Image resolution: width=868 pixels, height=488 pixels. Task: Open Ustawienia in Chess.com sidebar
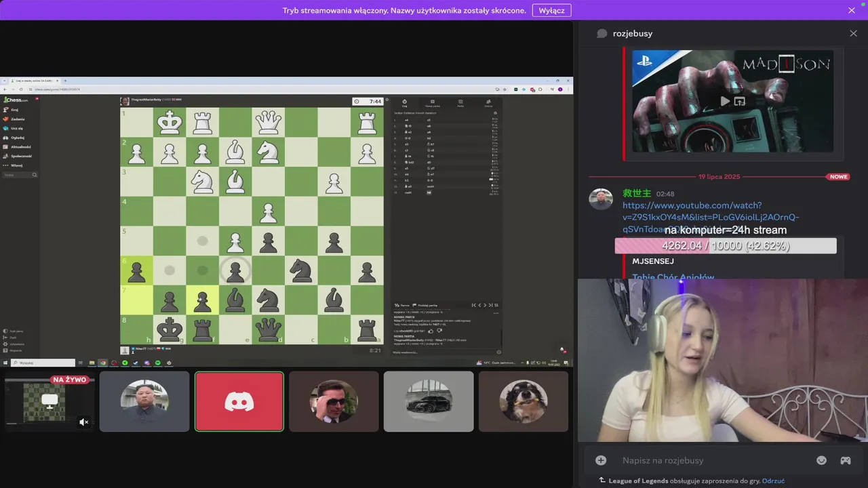click(x=14, y=344)
